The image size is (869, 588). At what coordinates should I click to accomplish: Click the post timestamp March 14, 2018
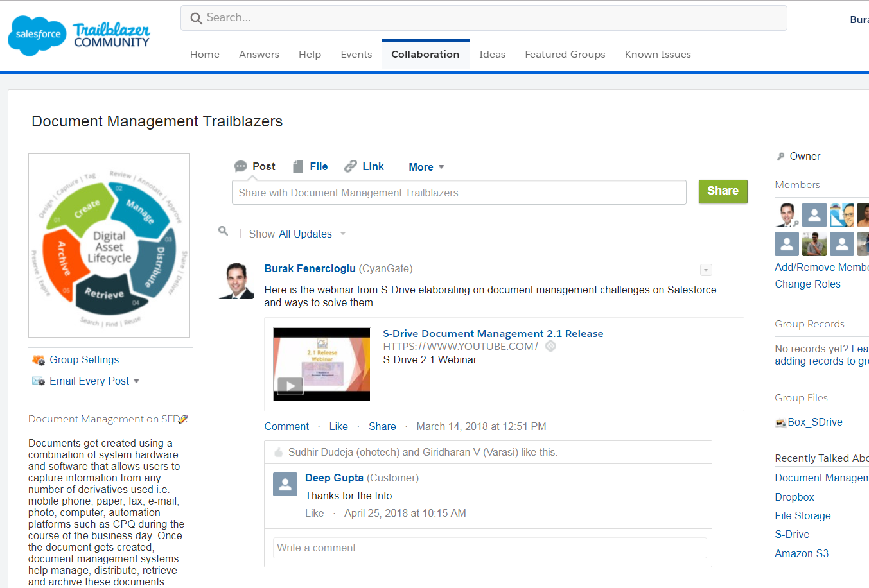click(x=481, y=427)
